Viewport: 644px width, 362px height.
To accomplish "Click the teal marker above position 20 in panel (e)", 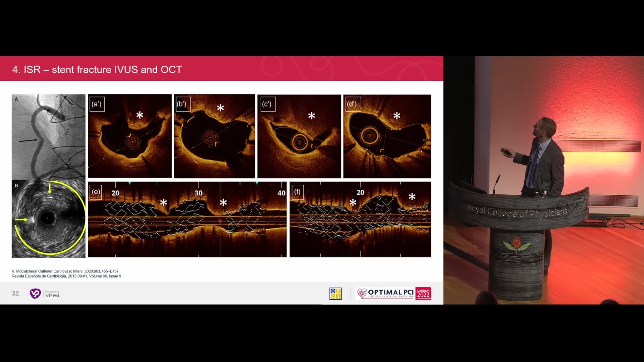I will point(129,183).
